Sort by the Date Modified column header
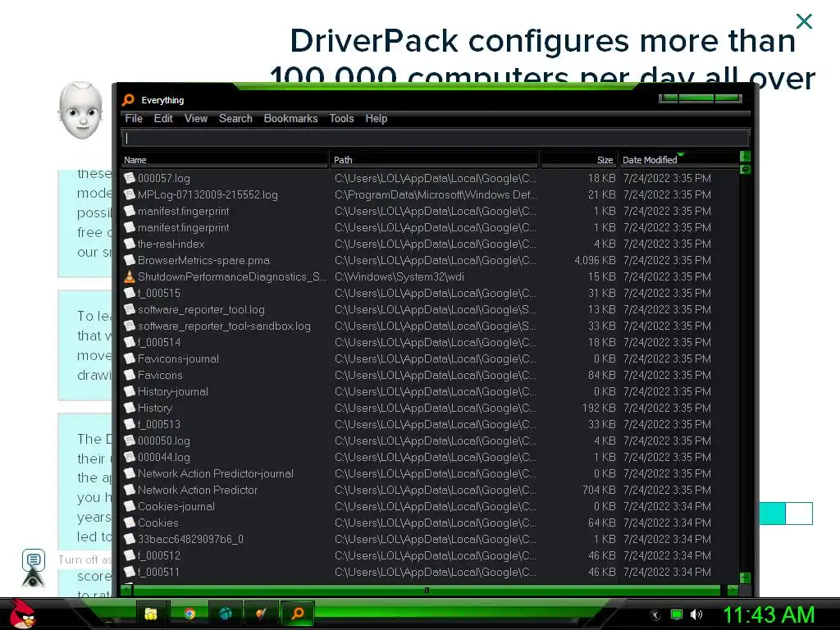The image size is (840, 630). pyautogui.click(x=678, y=160)
